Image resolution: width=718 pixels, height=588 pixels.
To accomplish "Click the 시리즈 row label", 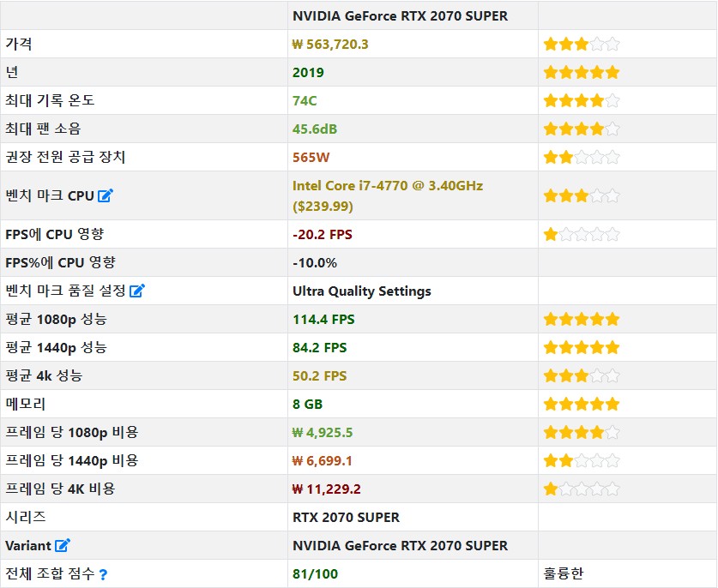I will point(26,517).
